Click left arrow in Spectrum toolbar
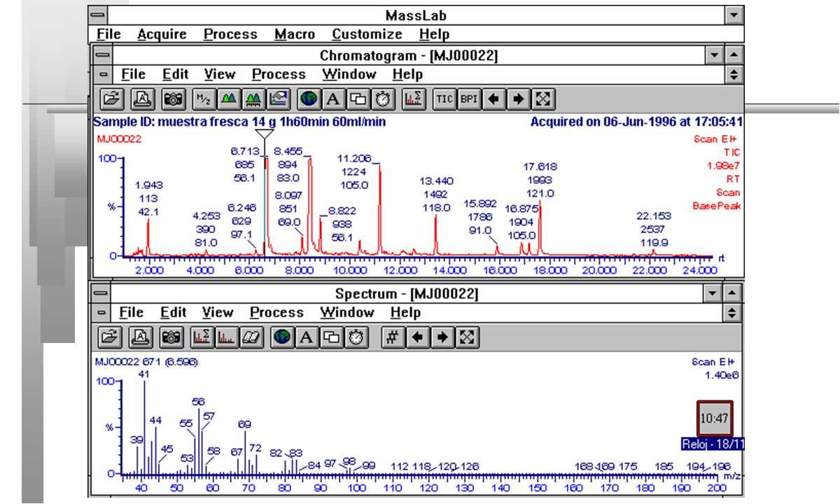 [x=417, y=337]
